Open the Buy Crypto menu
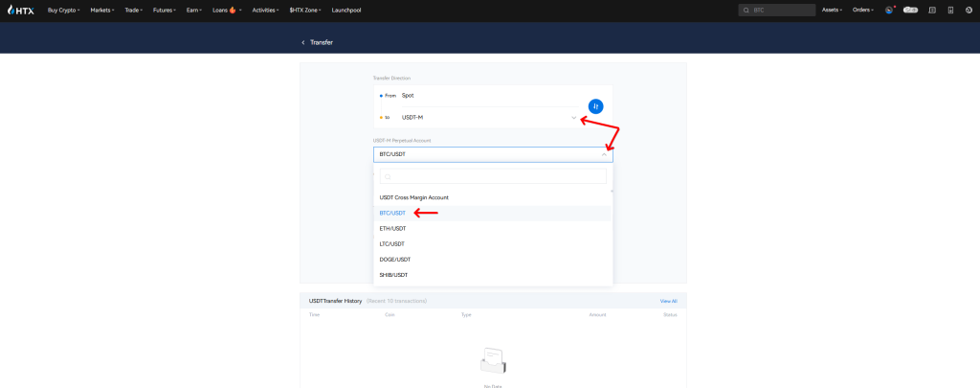This screenshot has width=980, height=388. (x=63, y=10)
